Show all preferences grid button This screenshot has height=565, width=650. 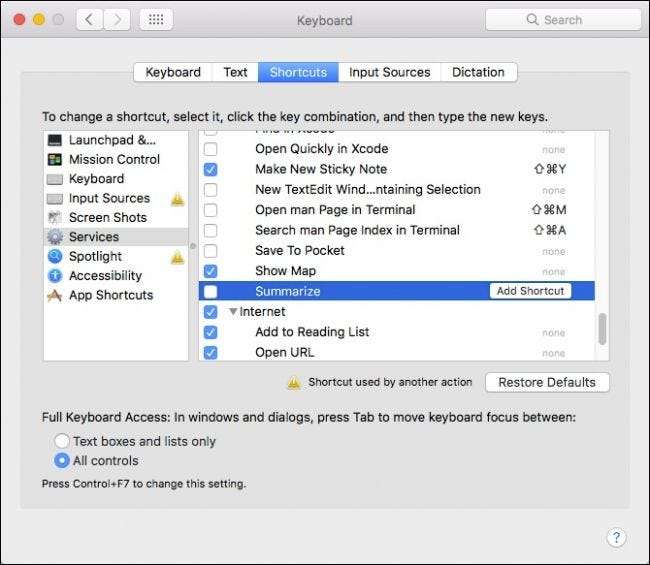pyautogui.click(x=156, y=19)
